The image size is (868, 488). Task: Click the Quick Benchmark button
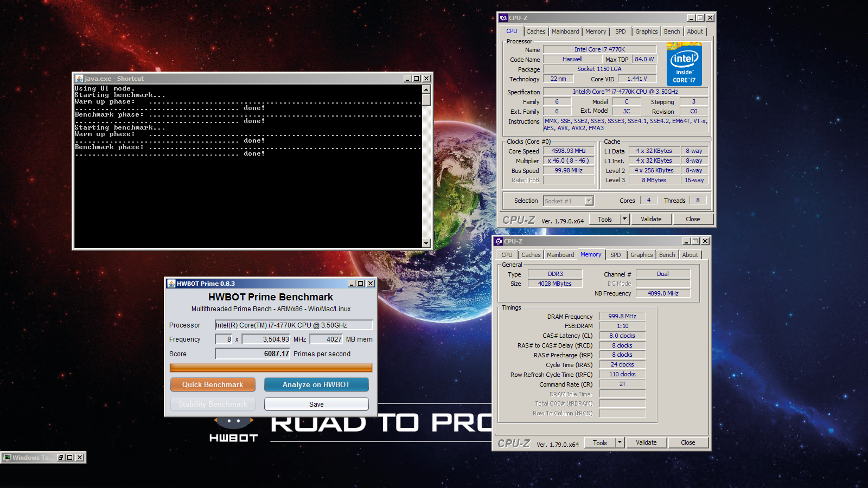pos(213,384)
